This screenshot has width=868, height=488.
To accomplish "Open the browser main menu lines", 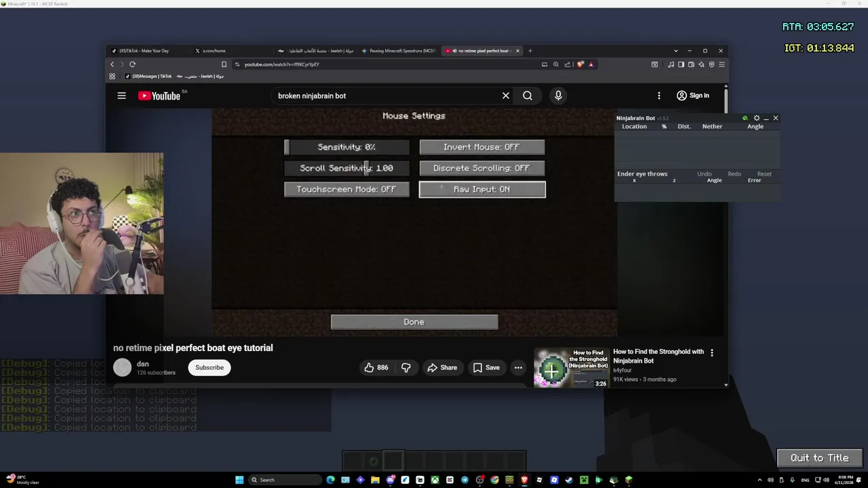I will coord(722,64).
